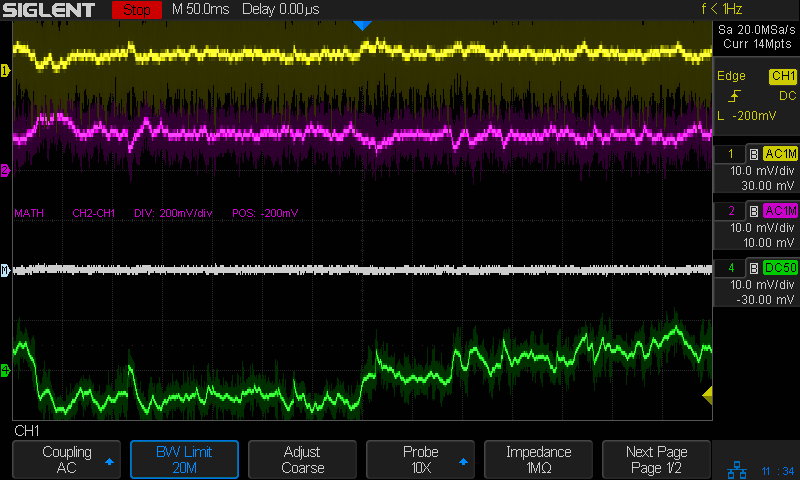Click the blue trigger position marker at top

click(x=362, y=24)
